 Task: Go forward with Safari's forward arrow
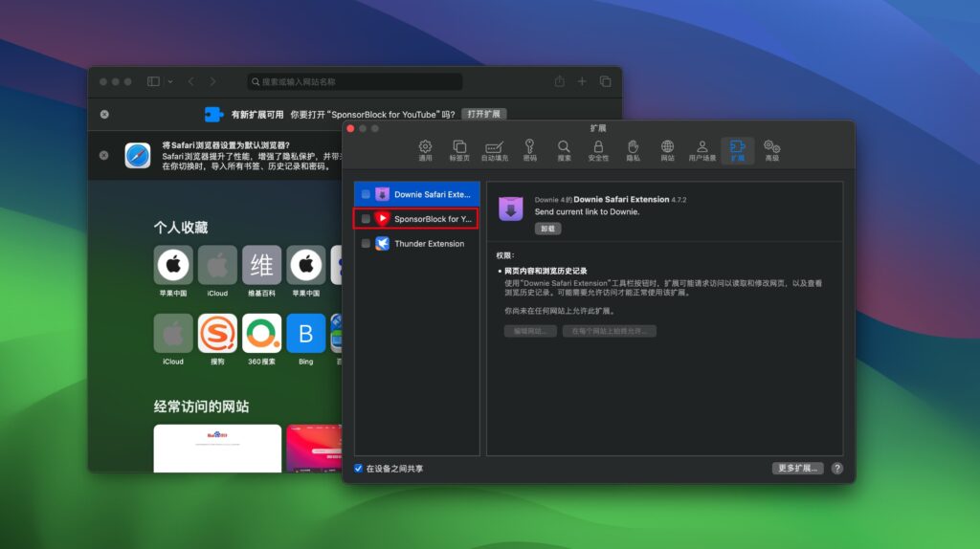click(212, 82)
